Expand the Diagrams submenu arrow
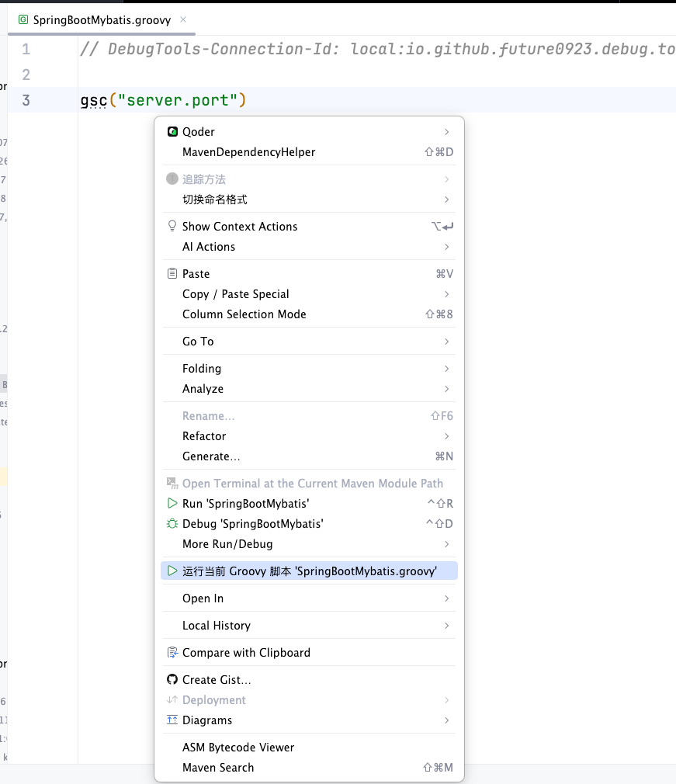This screenshot has height=784, width=676. 446,720
